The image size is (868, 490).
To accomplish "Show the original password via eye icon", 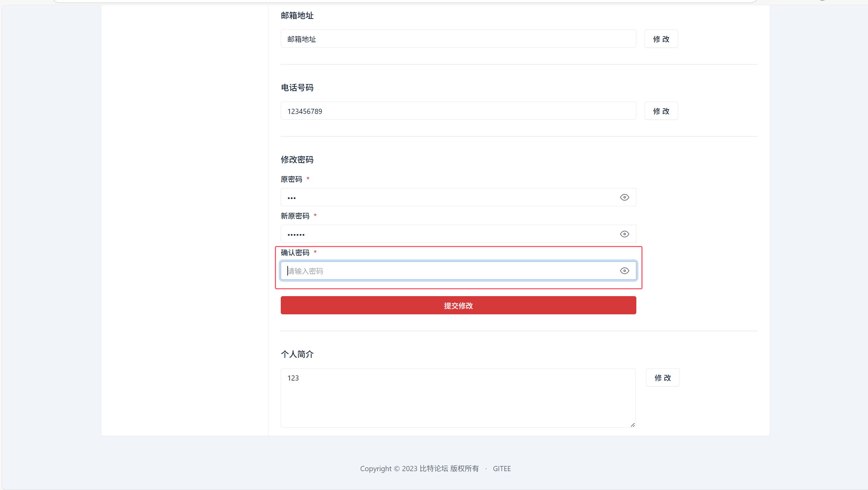I will 624,197.
